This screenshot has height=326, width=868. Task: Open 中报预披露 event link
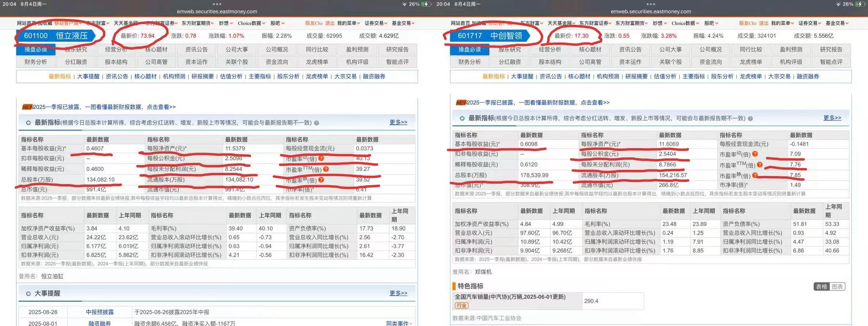coord(100,312)
